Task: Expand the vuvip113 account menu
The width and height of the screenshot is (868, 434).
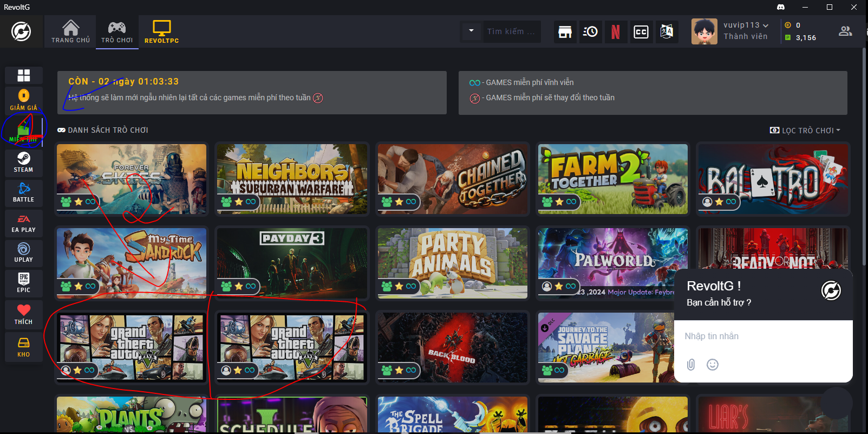Action: (746, 25)
